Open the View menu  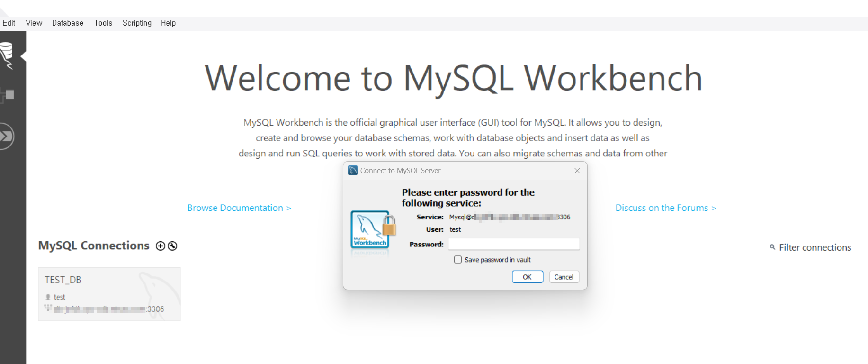tap(34, 23)
